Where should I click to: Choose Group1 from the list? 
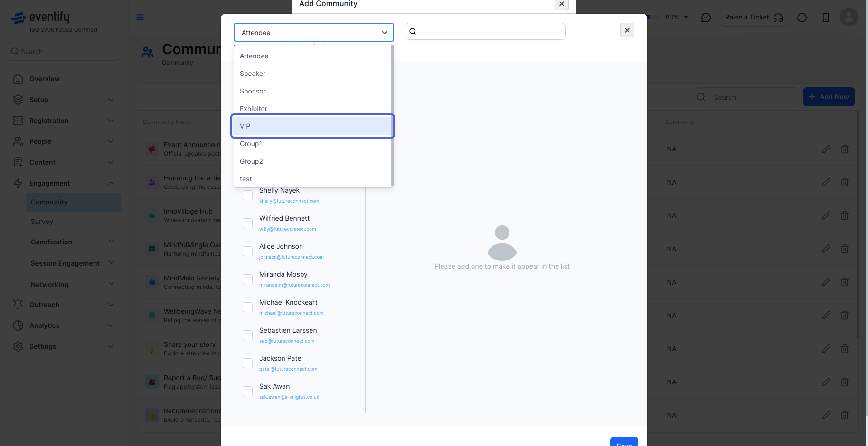[312, 144]
